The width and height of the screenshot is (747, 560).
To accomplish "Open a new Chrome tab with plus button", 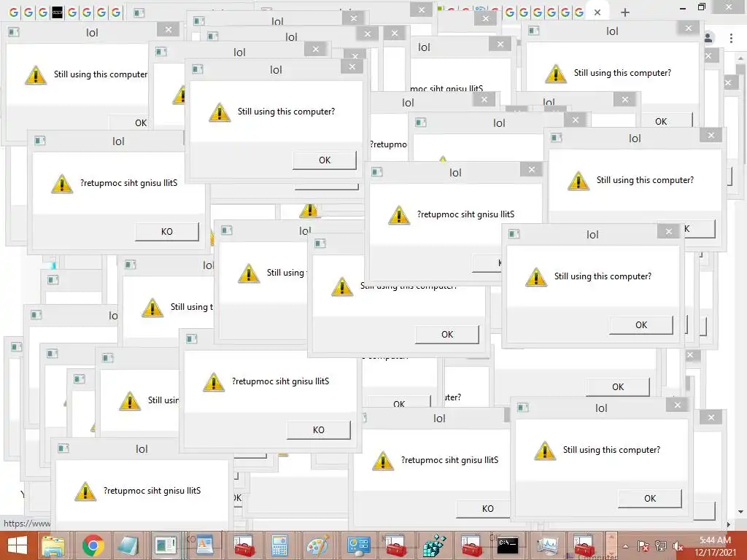I will point(625,12).
